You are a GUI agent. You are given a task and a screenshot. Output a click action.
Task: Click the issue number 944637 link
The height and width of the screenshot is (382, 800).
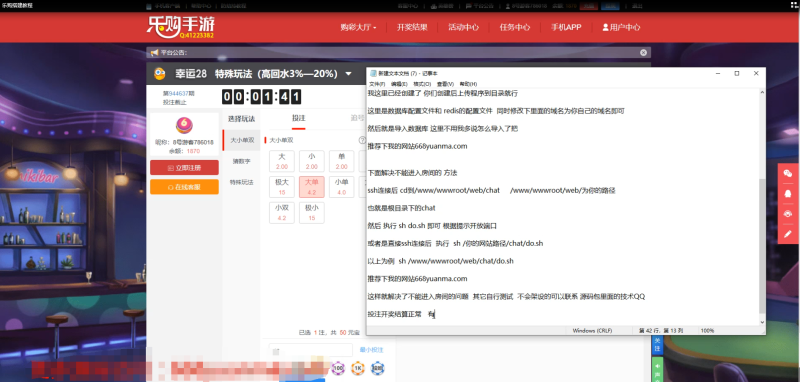pyautogui.click(x=179, y=93)
